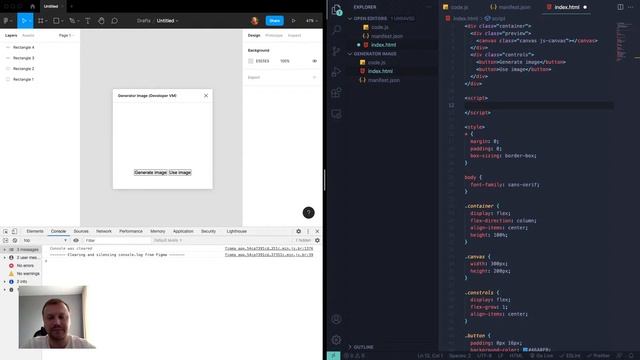Switch to the Performance tab in DevTools

tap(131, 231)
